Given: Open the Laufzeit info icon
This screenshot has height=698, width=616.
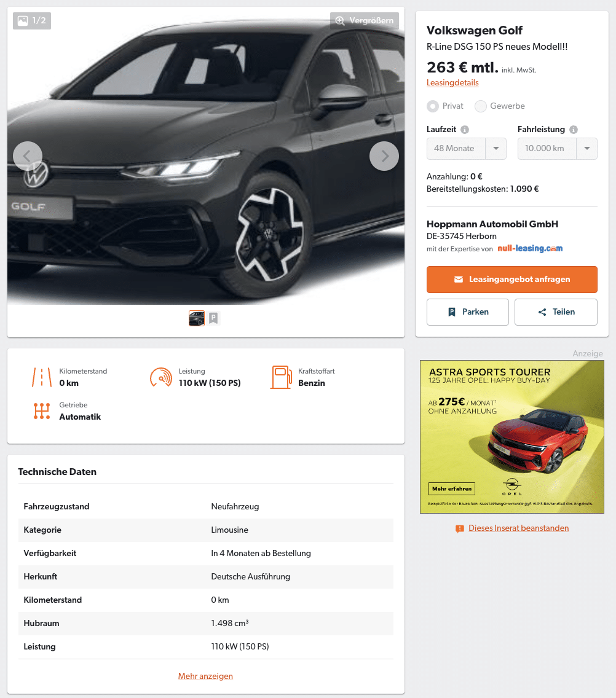Looking at the screenshot, I should click(x=465, y=130).
